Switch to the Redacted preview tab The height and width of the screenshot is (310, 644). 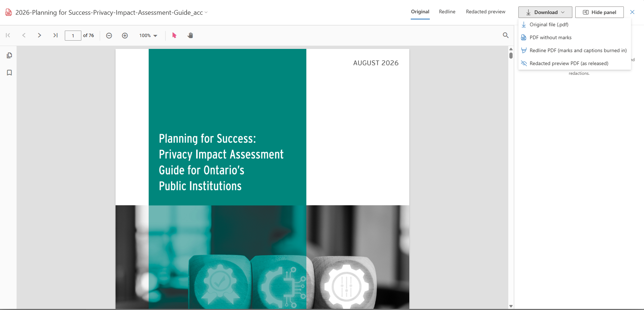coord(486,12)
